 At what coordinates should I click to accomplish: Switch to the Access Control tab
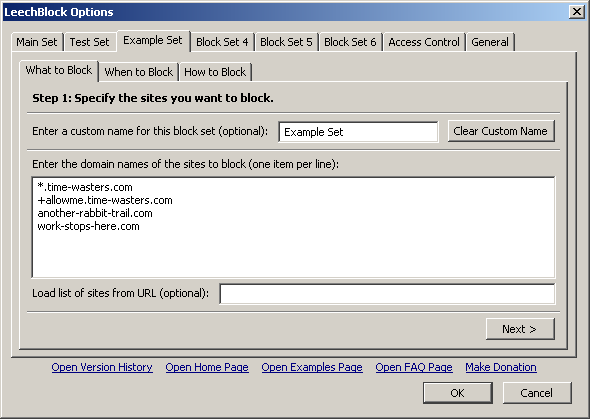424,42
